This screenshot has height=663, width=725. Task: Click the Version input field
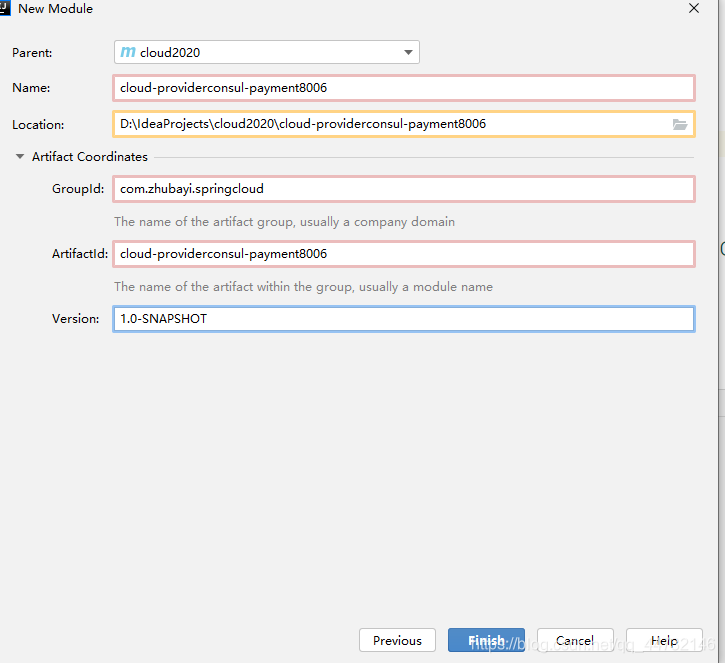pyautogui.click(x=404, y=319)
